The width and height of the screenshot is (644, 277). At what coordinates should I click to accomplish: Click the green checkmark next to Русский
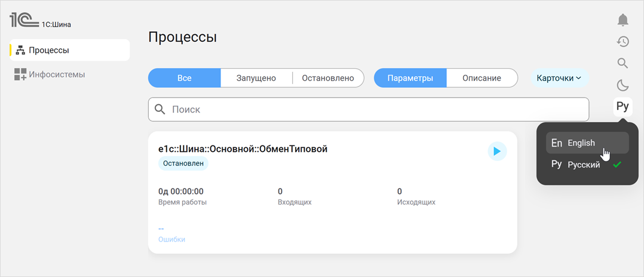617,165
